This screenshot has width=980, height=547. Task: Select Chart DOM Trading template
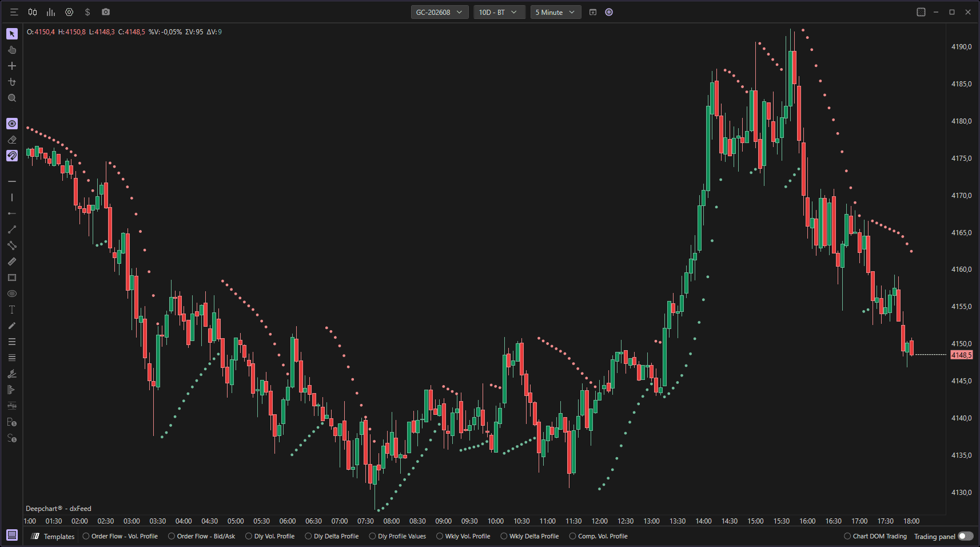[876, 536]
